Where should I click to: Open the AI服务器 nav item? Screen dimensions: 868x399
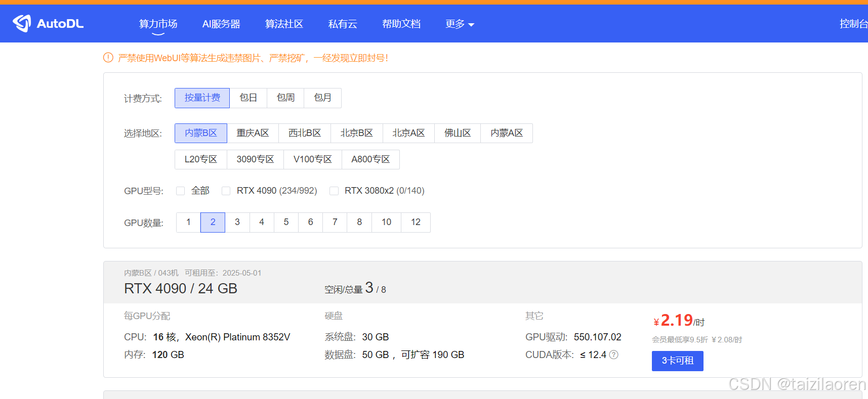click(221, 24)
